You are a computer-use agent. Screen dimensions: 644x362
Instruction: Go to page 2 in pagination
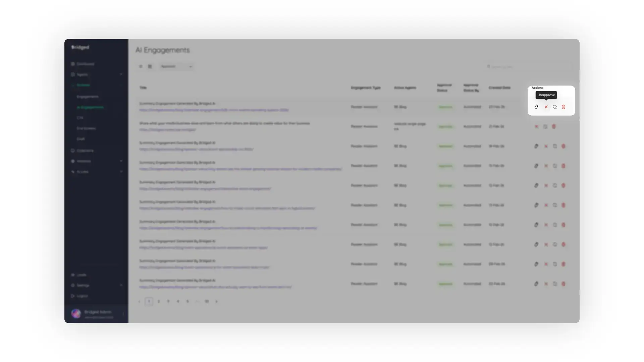(x=159, y=301)
